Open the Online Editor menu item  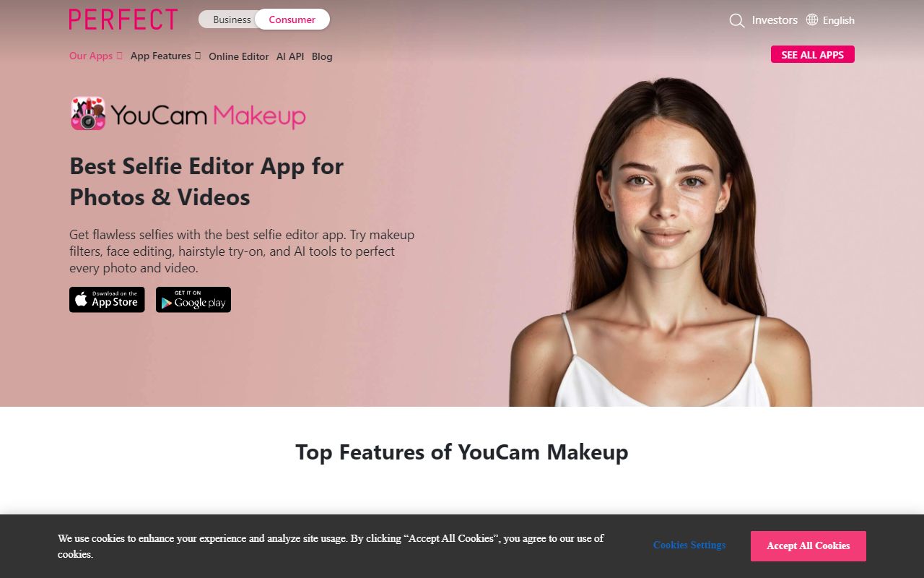238,56
